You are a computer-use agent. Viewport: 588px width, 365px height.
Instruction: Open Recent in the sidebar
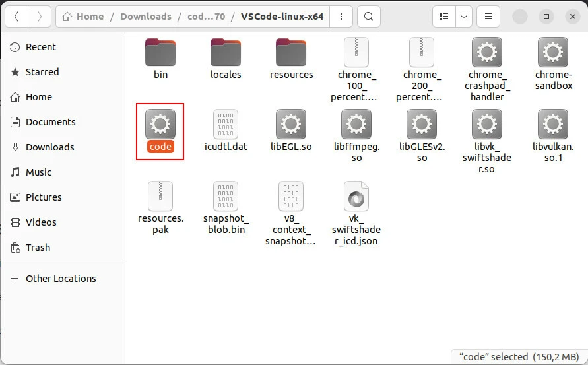(40, 47)
